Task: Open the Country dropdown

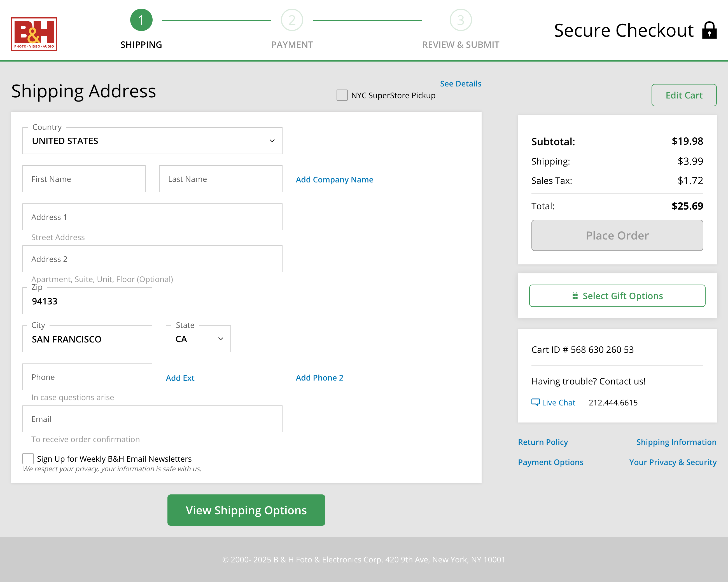Action: pyautogui.click(x=152, y=141)
